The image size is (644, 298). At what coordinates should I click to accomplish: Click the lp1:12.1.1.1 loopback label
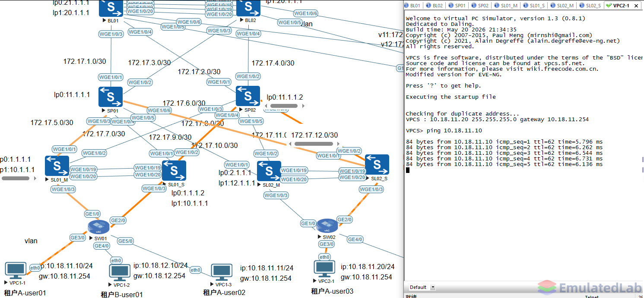pos(237,183)
